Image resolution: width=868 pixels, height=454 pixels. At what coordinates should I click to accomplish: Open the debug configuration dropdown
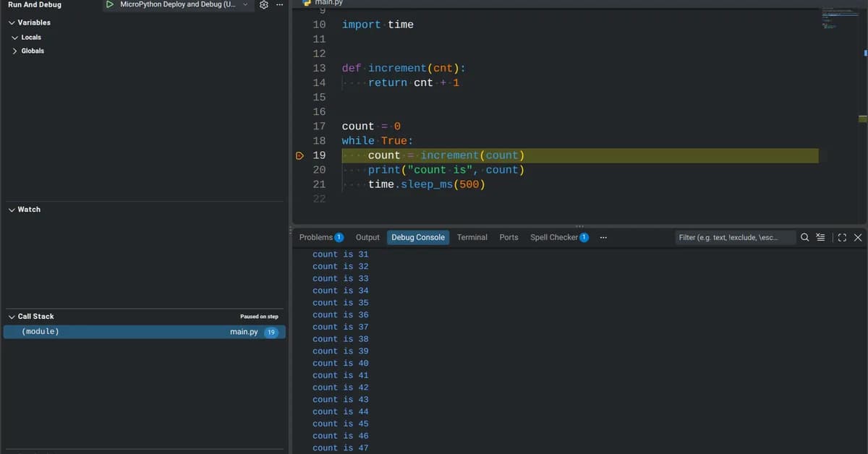[x=178, y=4]
